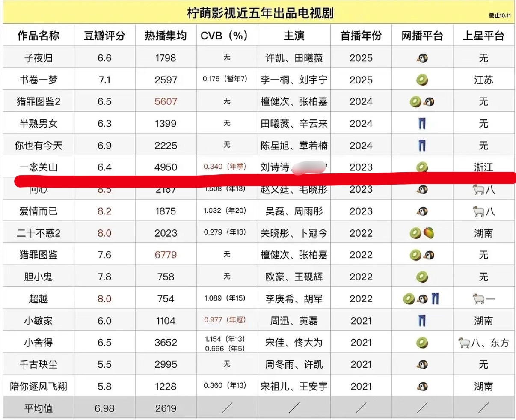516x420 pixels.
Task: Click the kiwi icon next to 胆小鬼
Action: coord(422,276)
